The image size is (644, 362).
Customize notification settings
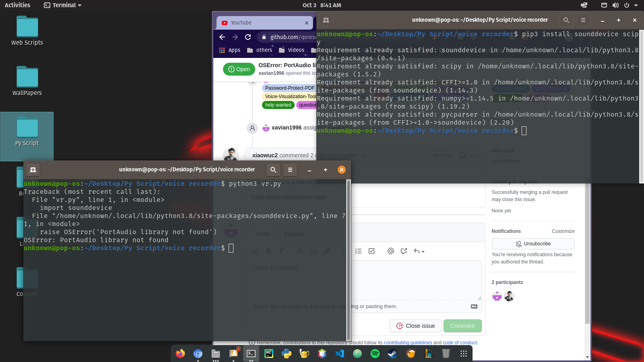pyautogui.click(x=563, y=231)
